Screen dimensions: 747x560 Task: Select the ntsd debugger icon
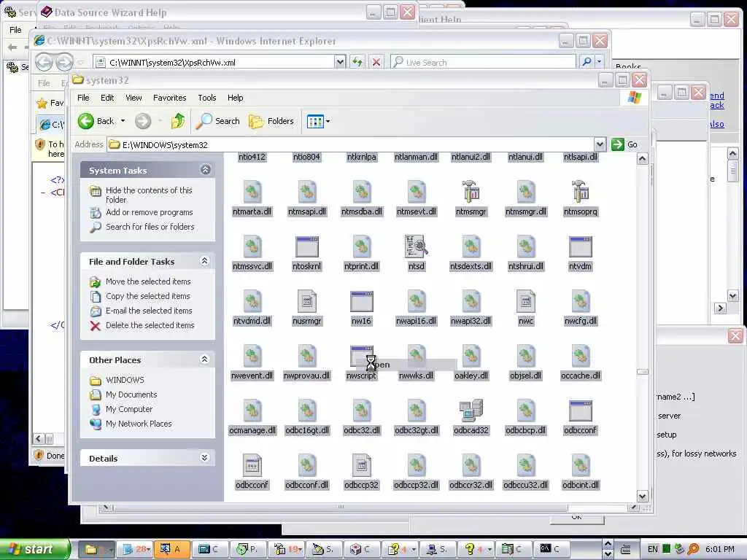tap(416, 247)
